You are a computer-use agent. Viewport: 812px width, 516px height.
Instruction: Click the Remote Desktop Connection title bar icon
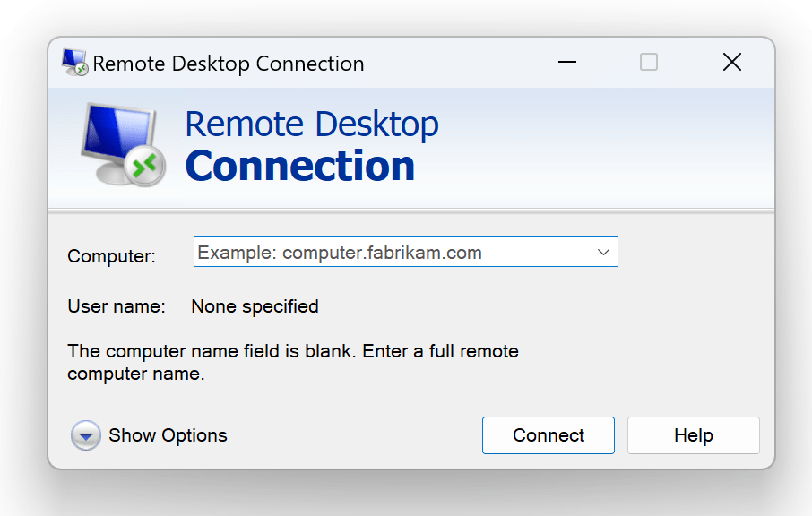click(72, 63)
